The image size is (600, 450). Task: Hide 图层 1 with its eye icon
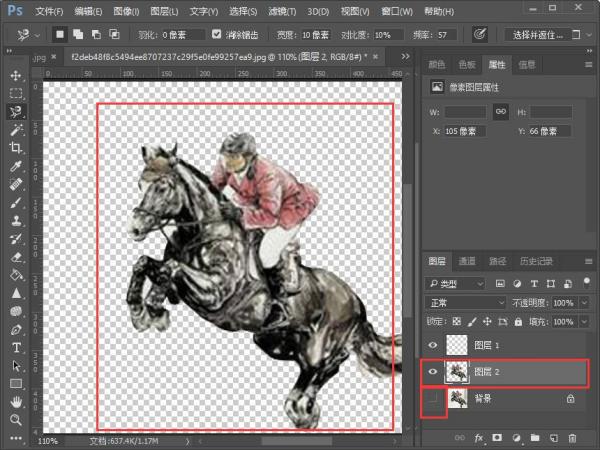433,345
